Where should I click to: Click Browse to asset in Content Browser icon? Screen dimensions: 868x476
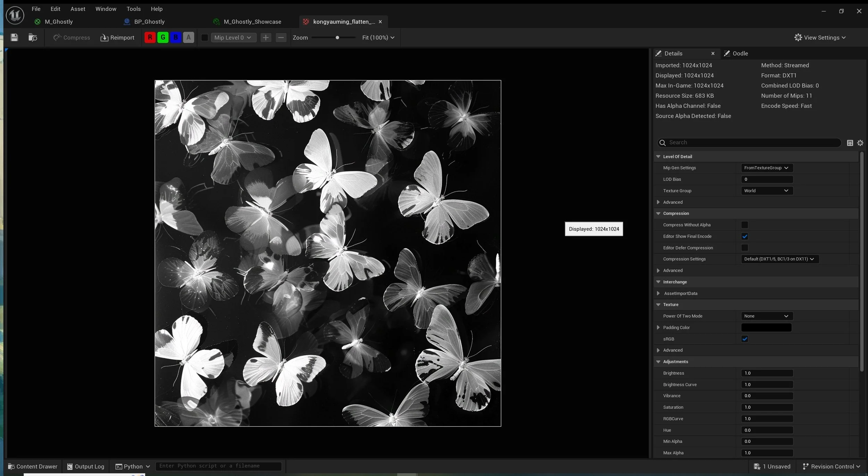tap(33, 37)
